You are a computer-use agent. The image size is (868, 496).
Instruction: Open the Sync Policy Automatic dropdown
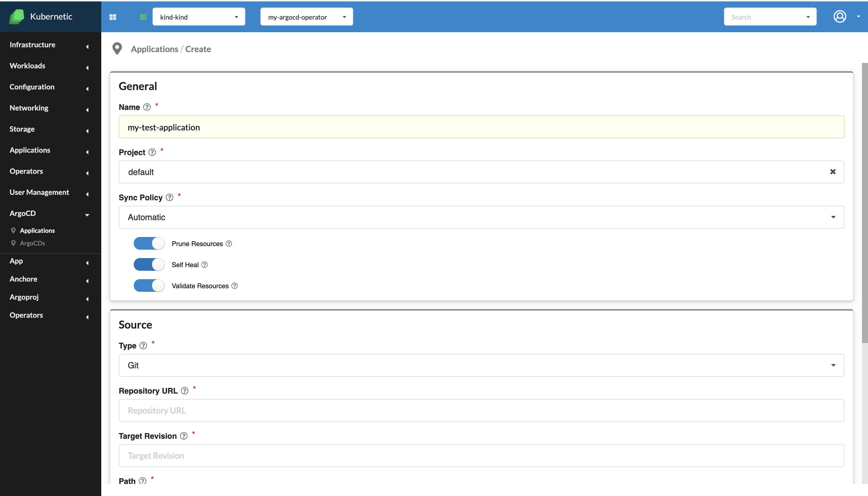481,217
